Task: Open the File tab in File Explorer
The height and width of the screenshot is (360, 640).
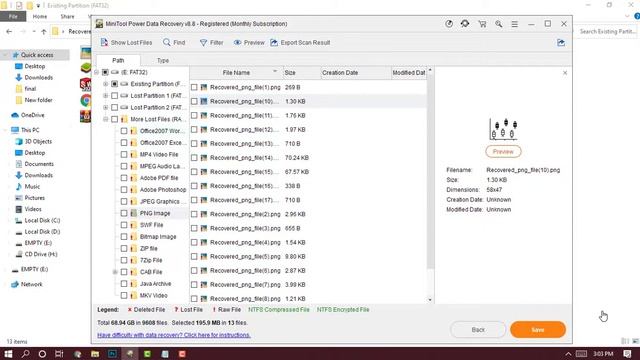Action: coord(13,16)
